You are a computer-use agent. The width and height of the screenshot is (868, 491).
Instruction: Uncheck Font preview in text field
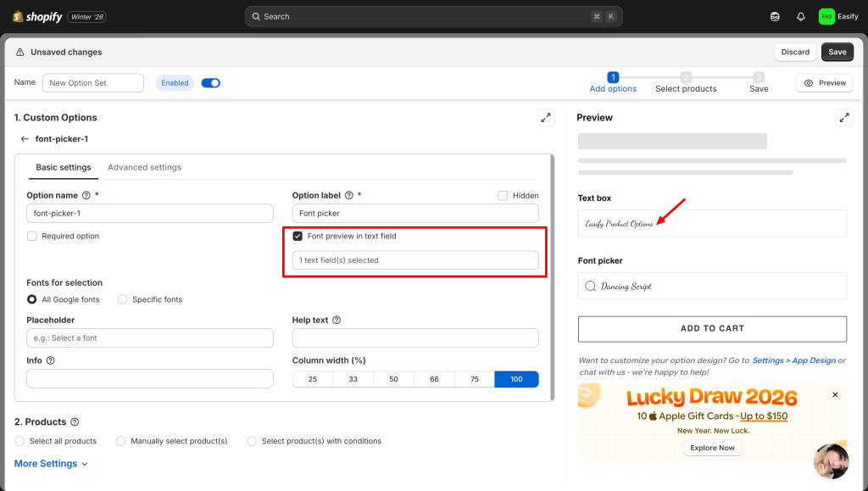click(x=298, y=237)
